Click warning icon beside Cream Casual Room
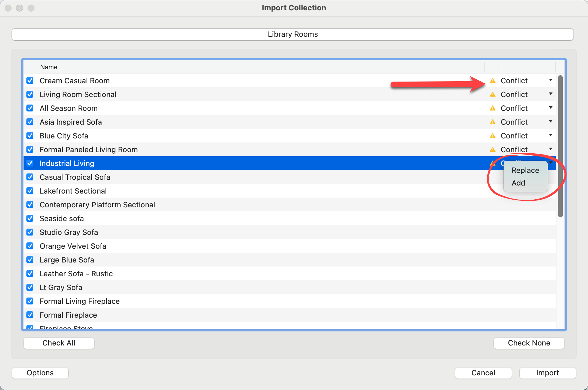Viewport: 588px width, 390px height. point(493,81)
